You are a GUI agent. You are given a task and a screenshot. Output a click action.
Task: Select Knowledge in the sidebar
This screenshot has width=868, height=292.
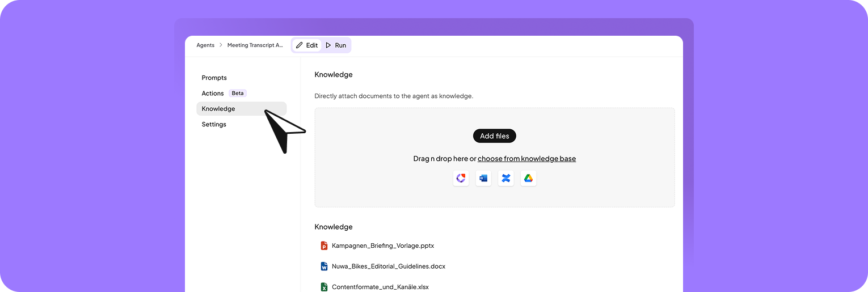[x=241, y=109]
